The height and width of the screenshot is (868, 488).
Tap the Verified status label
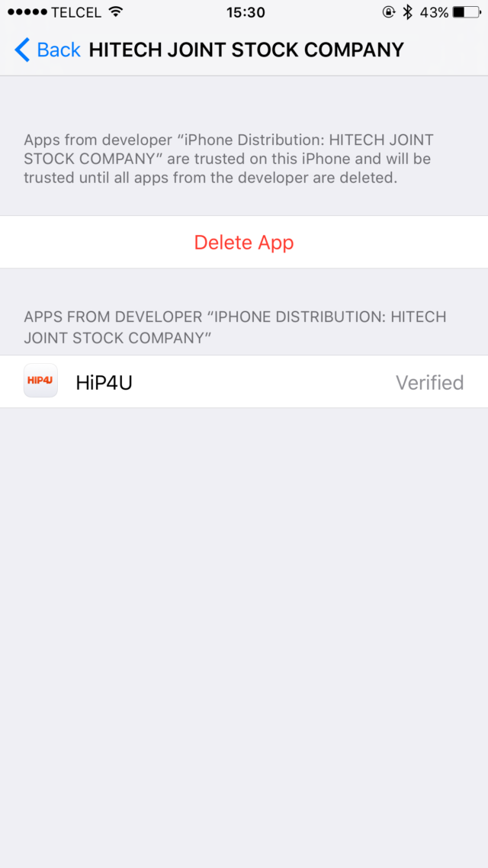point(429,383)
